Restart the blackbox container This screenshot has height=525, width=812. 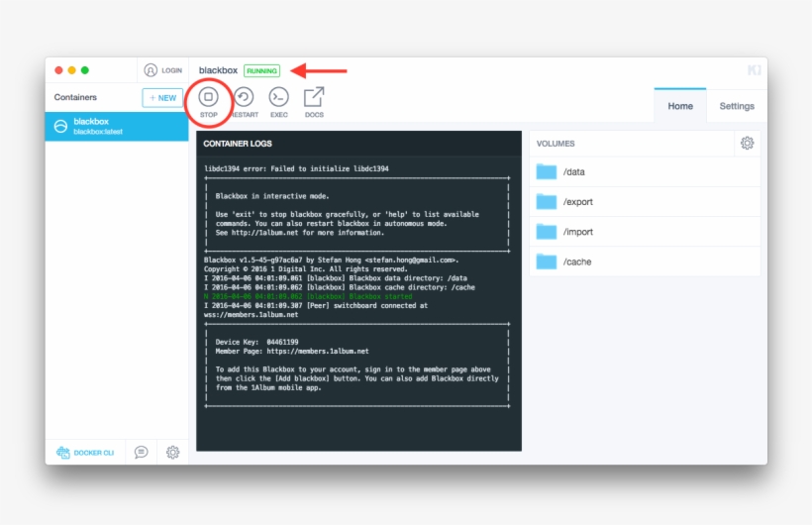pos(244,103)
